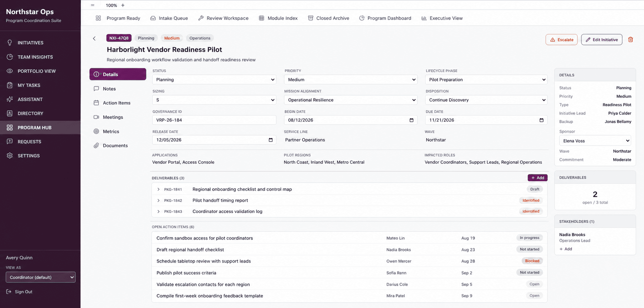Click the NXI-47Q8 ID badge
Viewport: 644px width, 308px height.
click(119, 38)
